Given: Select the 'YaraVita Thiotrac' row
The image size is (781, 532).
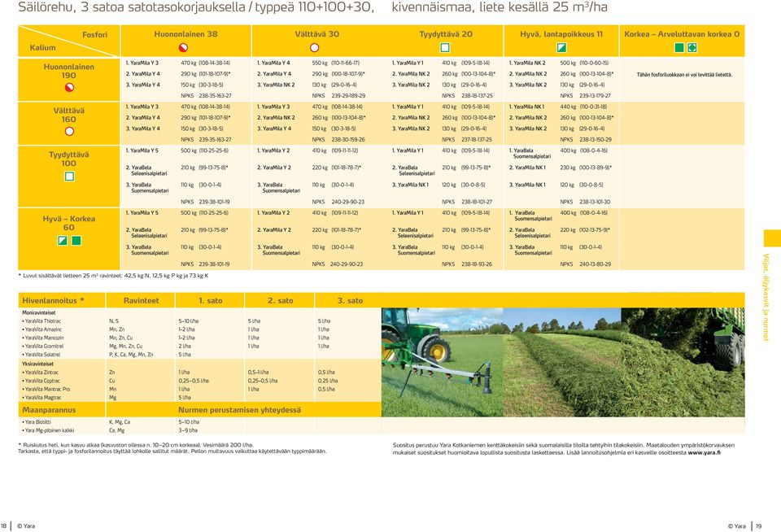Looking at the screenshot, I should pyautogui.click(x=199, y=321).
